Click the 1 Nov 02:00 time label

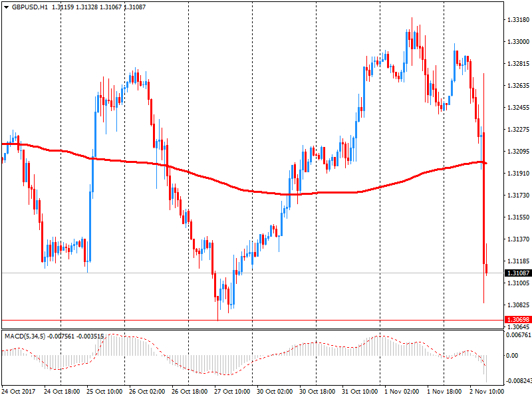402,392
